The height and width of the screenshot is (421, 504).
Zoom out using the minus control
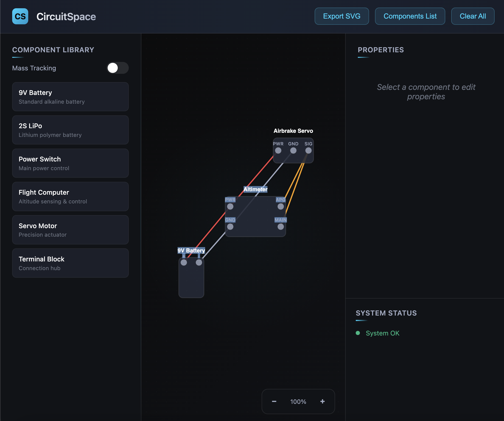(x=274, y=402)
